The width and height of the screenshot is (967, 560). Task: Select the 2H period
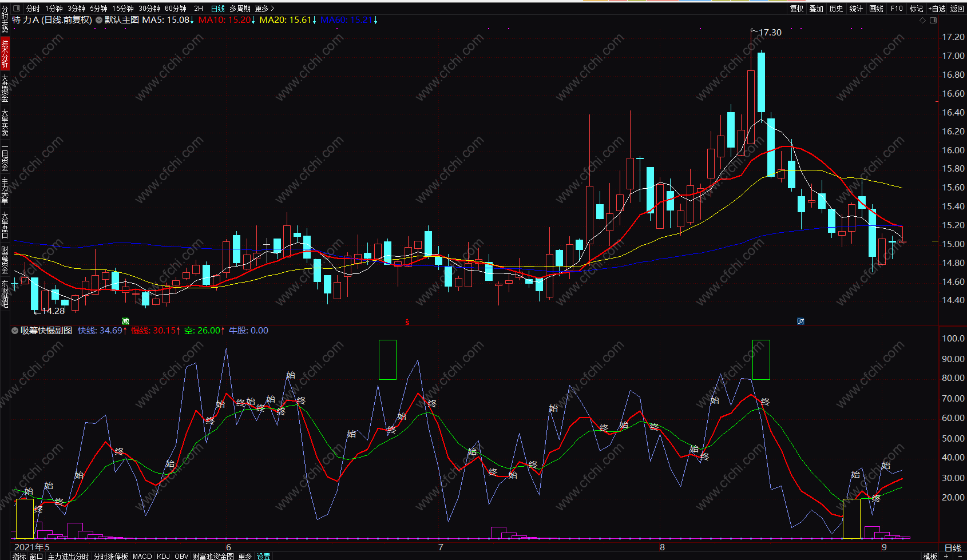pyautogui.click(x=199, y=9)
